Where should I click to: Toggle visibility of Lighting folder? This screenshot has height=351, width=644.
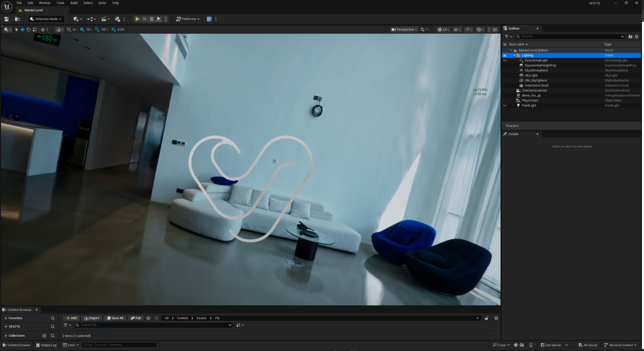point(505,55)
